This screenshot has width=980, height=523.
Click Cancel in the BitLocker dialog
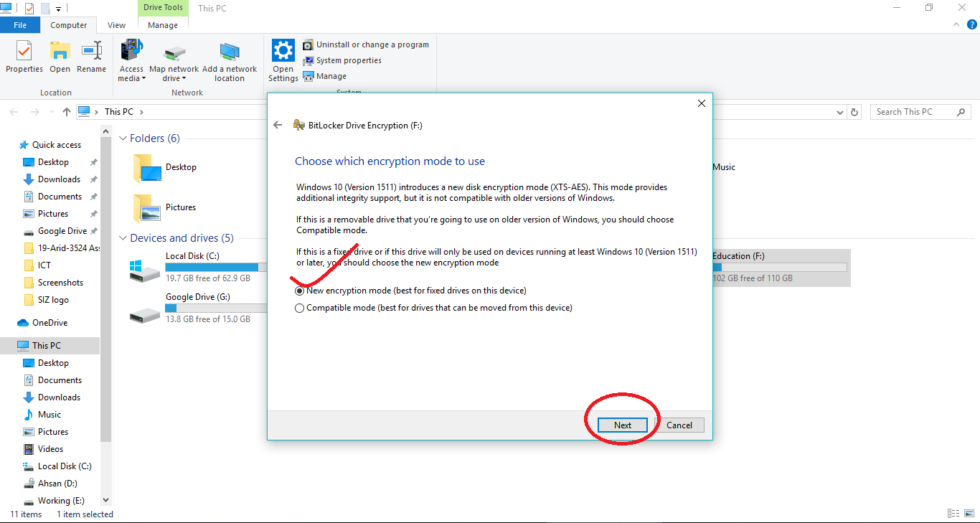[x=679, y=425]
